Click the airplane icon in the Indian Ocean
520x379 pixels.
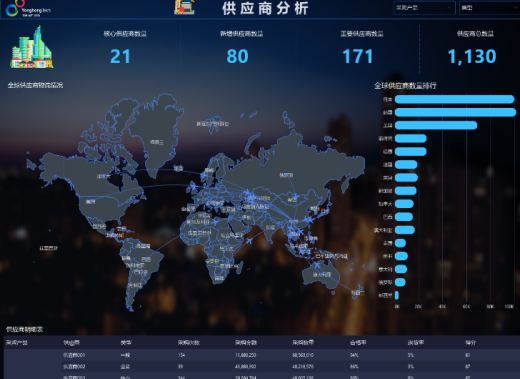(x=249, y=241)
